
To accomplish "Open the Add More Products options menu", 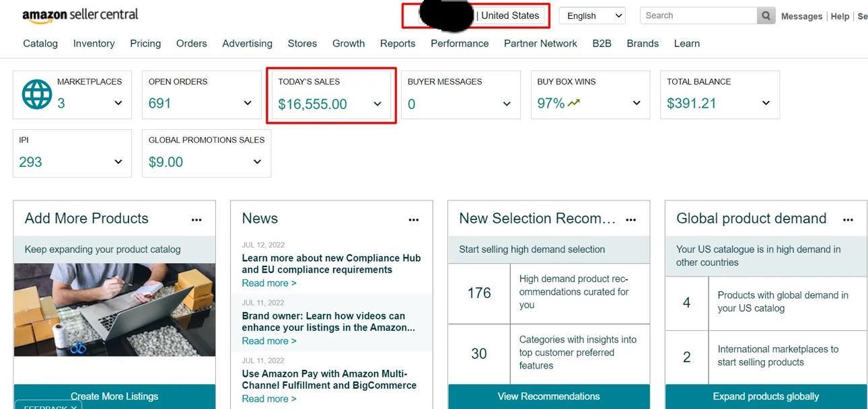I will [x=196, y=219].
